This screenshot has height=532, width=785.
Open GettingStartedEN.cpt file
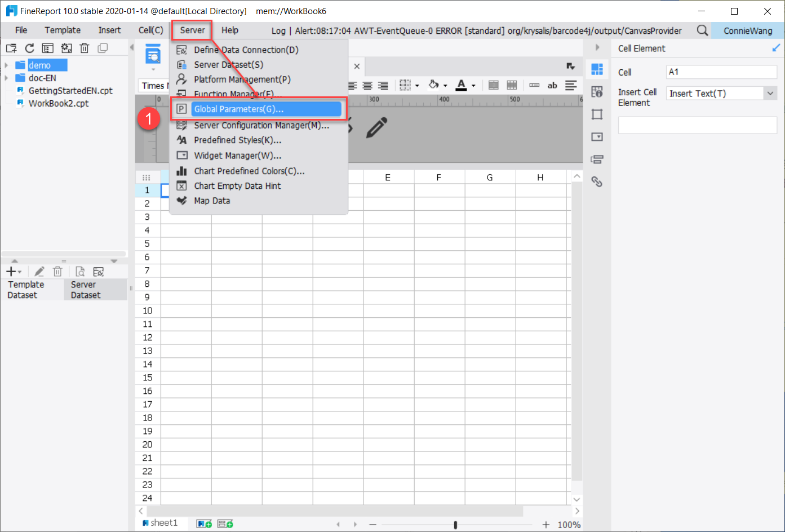click(x=70, y=91)
